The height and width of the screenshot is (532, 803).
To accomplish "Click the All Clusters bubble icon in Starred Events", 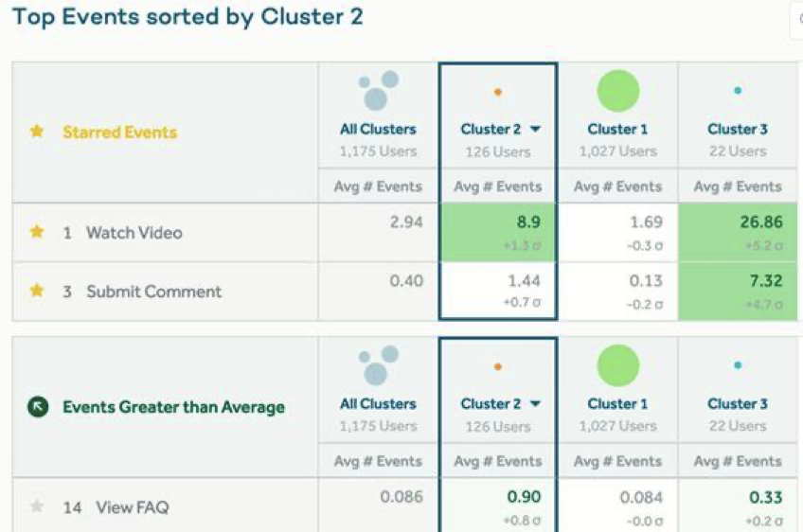I will point(379,91).
